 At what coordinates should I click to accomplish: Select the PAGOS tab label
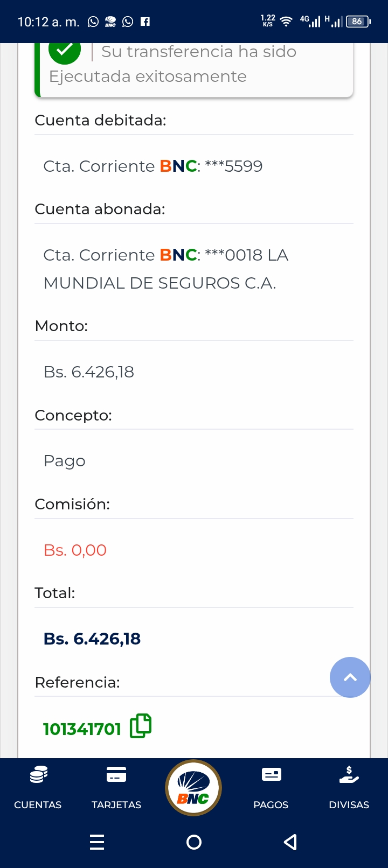(271, 805)
